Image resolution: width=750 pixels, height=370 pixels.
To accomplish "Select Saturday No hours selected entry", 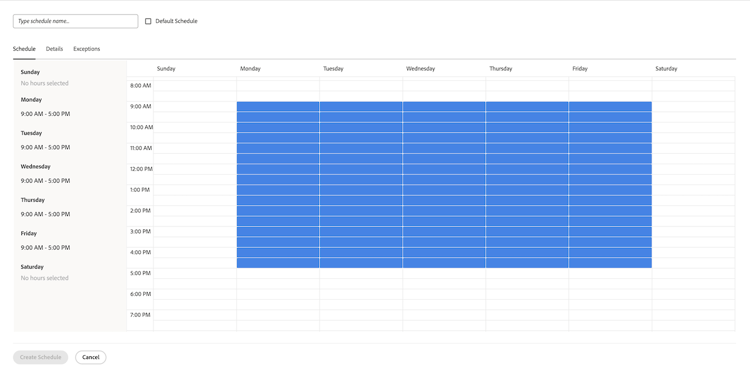I will pyautogui.click(x=44, y=278).
